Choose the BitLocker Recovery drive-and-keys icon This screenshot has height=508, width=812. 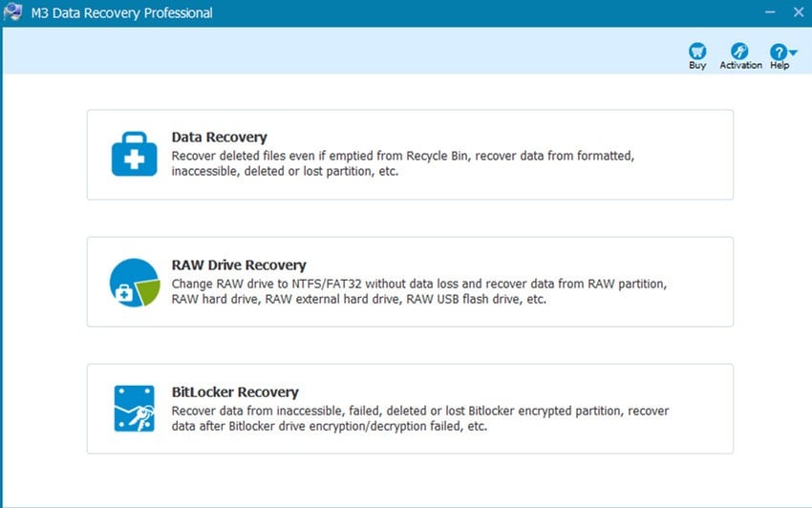[x=134, y=409]
